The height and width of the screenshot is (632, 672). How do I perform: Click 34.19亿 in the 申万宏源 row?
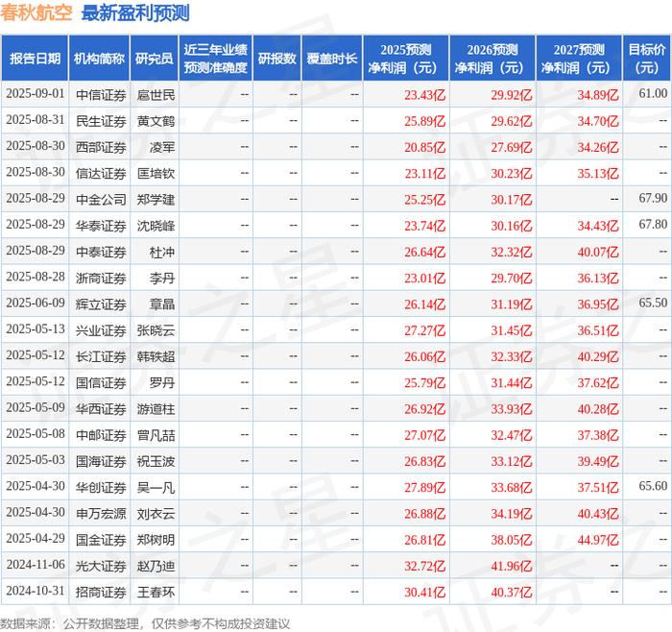click(512, 513)
